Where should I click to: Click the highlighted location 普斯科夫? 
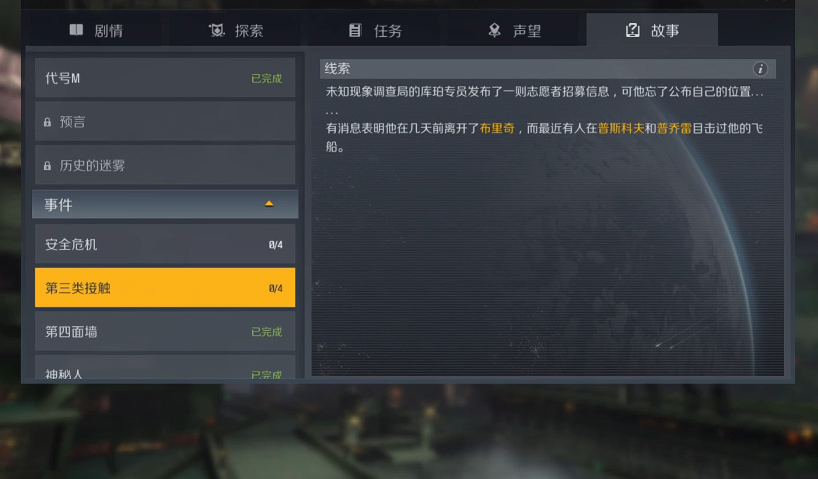(x=621, y=128)
